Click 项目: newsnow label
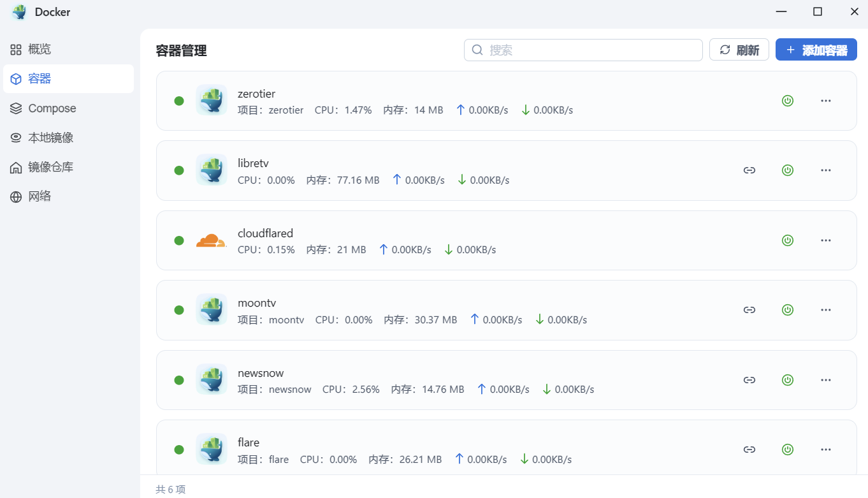 tap(274, 390)
